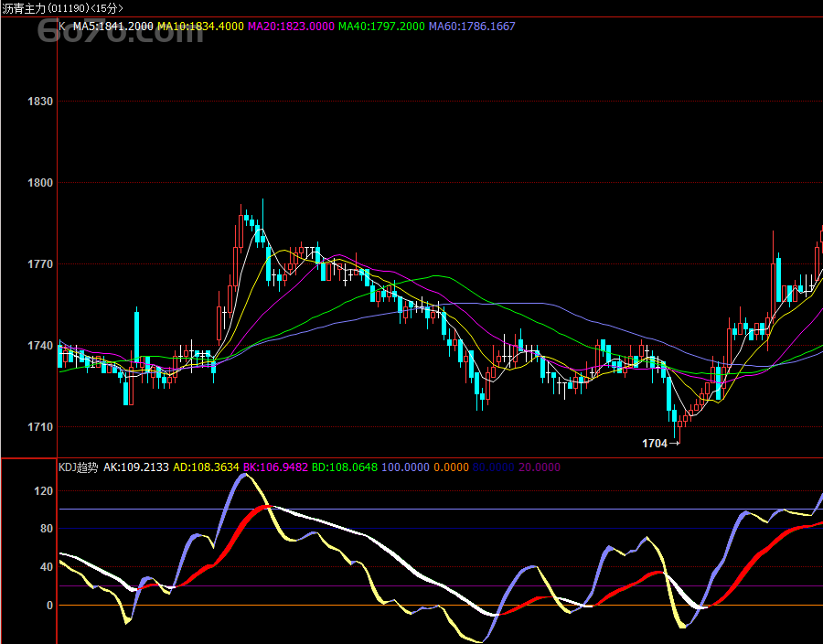This screenshot has height=644, width=823.
Task: Select the 40 level on KDJ axis
Action: click(x=45, y=567)
